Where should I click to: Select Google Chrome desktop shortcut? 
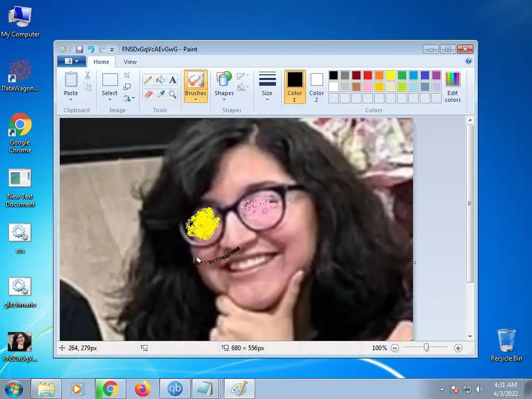tap(20, 134)
